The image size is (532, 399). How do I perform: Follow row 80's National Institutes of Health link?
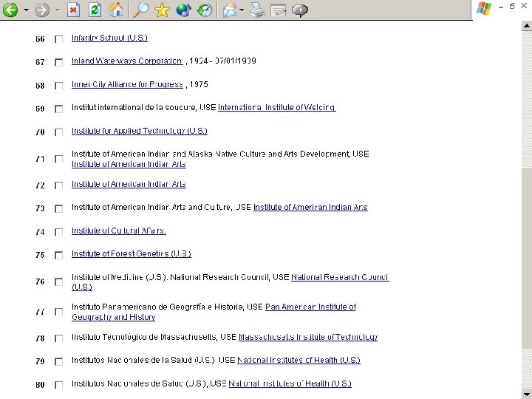coord(290,383)
